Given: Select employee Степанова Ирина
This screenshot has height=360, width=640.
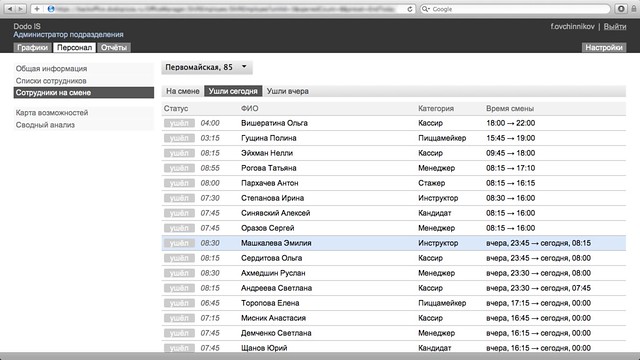Looking at the screenshot, I should tap(272, 198).
